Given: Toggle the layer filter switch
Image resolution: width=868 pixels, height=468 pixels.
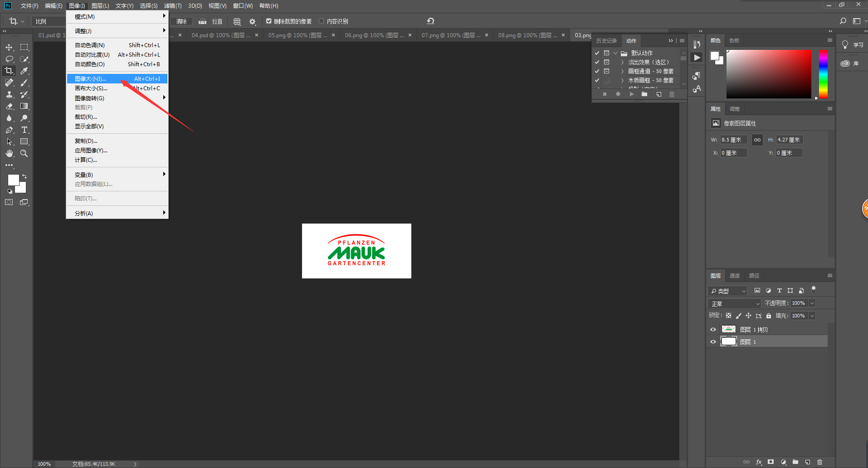Looking at the screenshot, I should coord(814,289).
